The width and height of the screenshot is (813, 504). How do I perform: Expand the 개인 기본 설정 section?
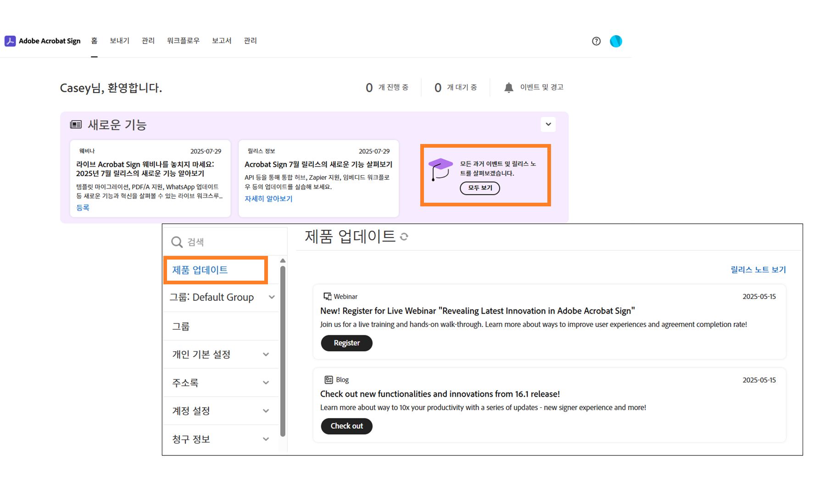[266, 354]
